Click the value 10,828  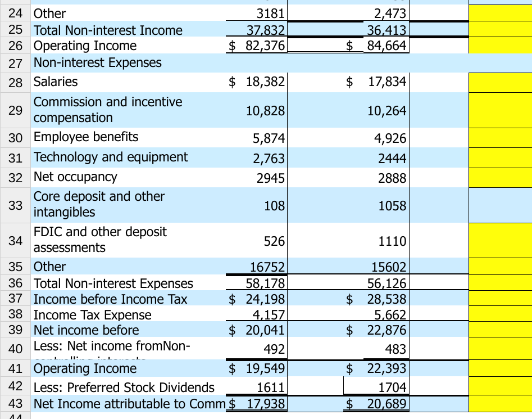tap(265, 111)
